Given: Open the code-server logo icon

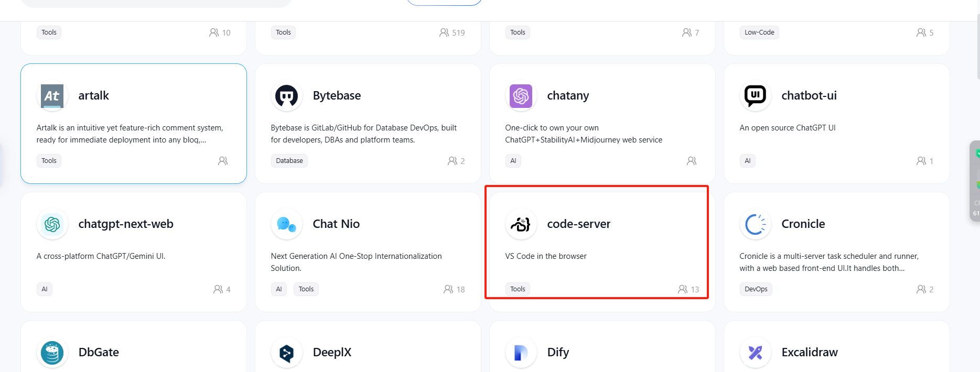Looking at the screenshot, I should [x=521, y=224].
